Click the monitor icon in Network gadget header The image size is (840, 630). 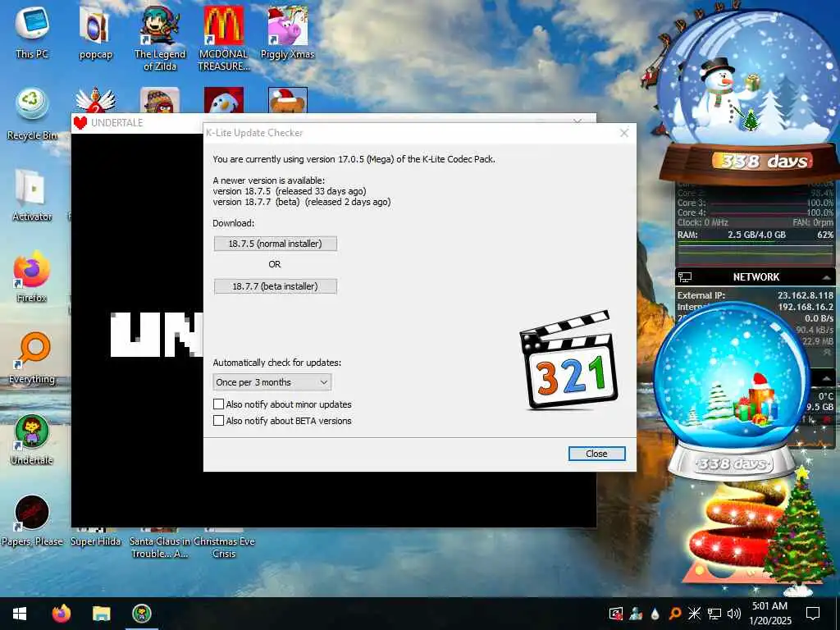(685, 277)
